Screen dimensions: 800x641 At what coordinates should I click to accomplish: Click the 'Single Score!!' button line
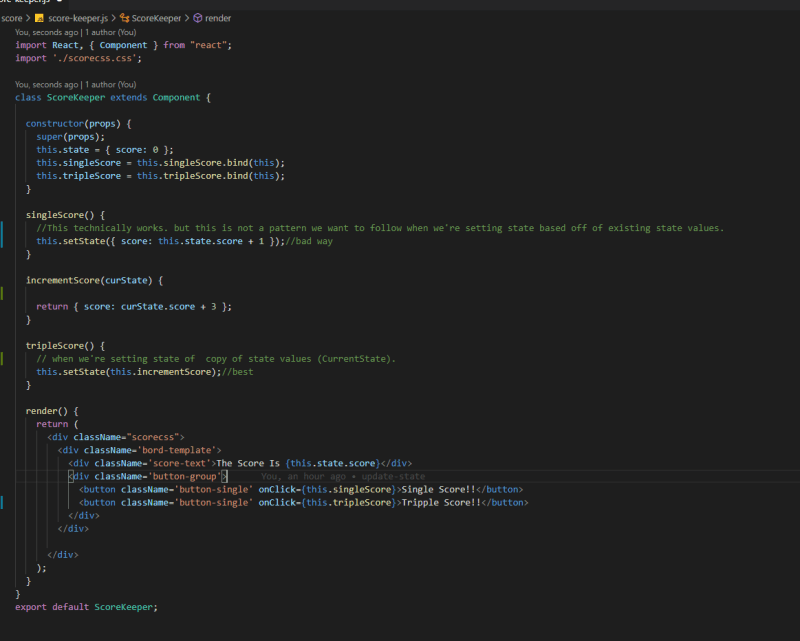coord(301,490)
